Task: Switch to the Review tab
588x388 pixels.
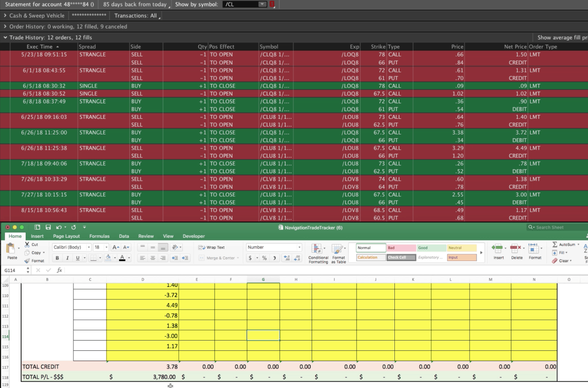Action: coord(146,236)
